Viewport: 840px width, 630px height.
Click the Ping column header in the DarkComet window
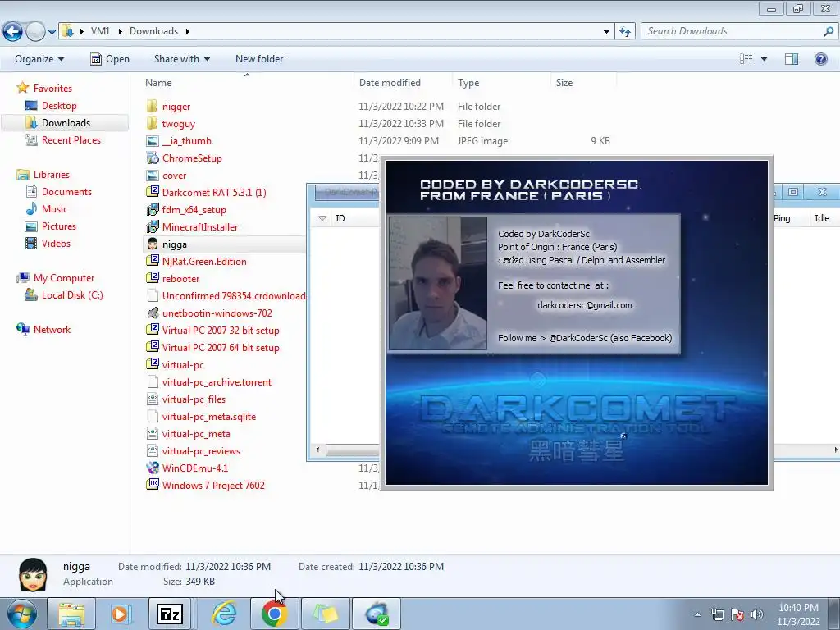[x=782, y=218]
